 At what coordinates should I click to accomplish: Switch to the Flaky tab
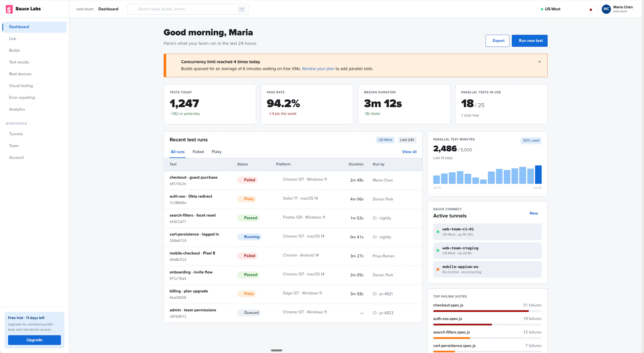pos(216,152)
